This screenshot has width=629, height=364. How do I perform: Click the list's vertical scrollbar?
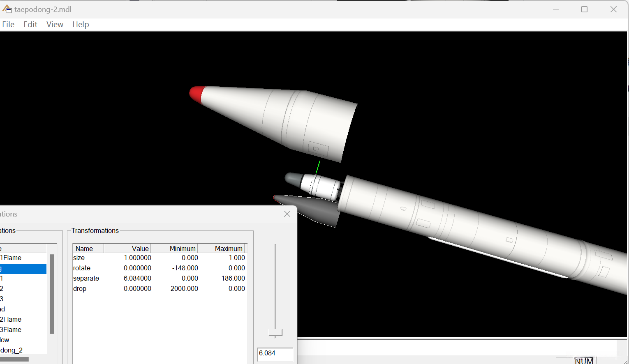pyautogui.click(x=52, y=294)
